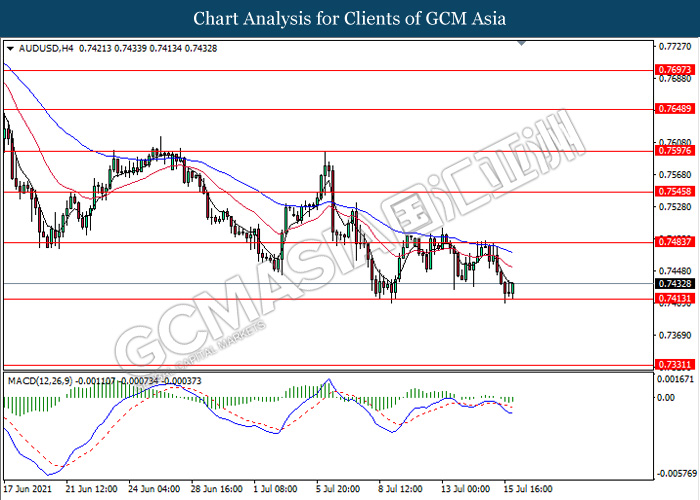The image size is (700, 500).
Task: Click the Chart Analysis for Clients header
Action: (350, 19)
